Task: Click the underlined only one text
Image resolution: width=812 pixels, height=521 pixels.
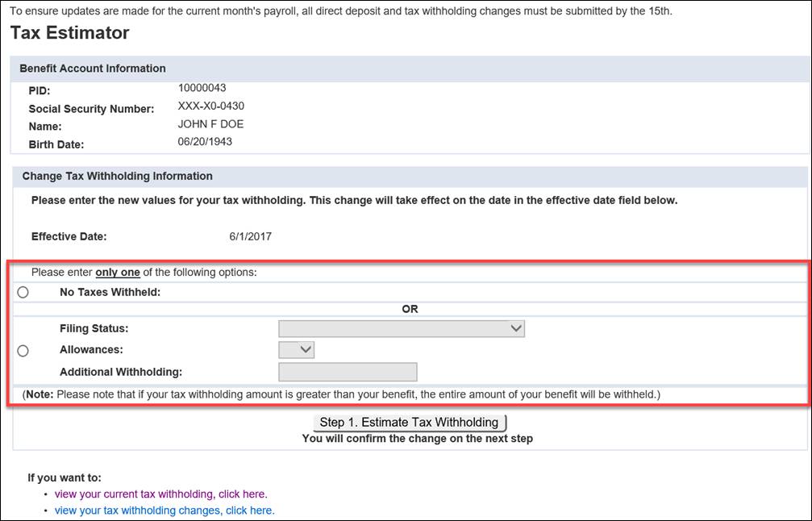Action: pos(118,273)
